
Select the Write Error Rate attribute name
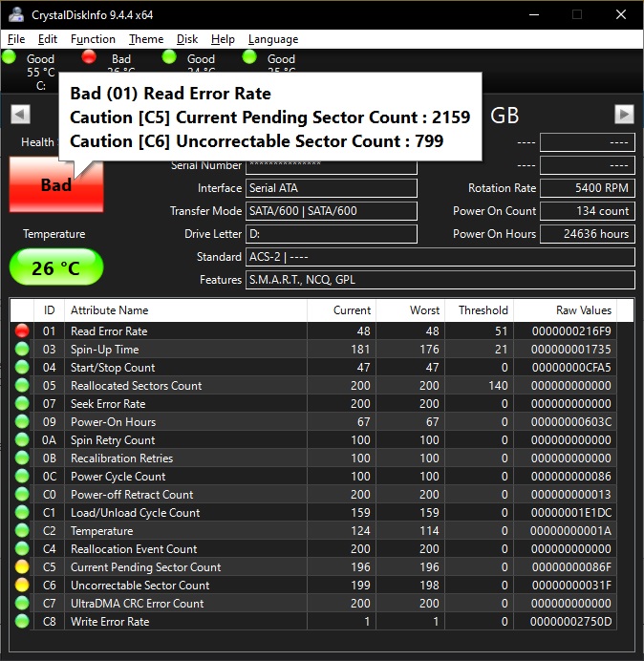110,622
